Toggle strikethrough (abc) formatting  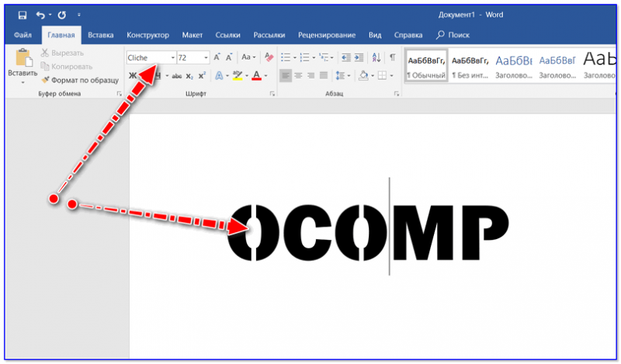click(177, 76)
